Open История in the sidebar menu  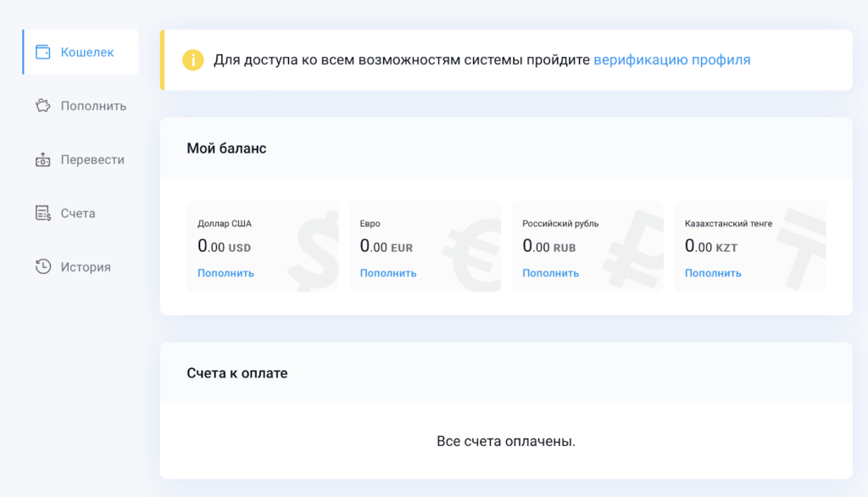pos(81,266)
